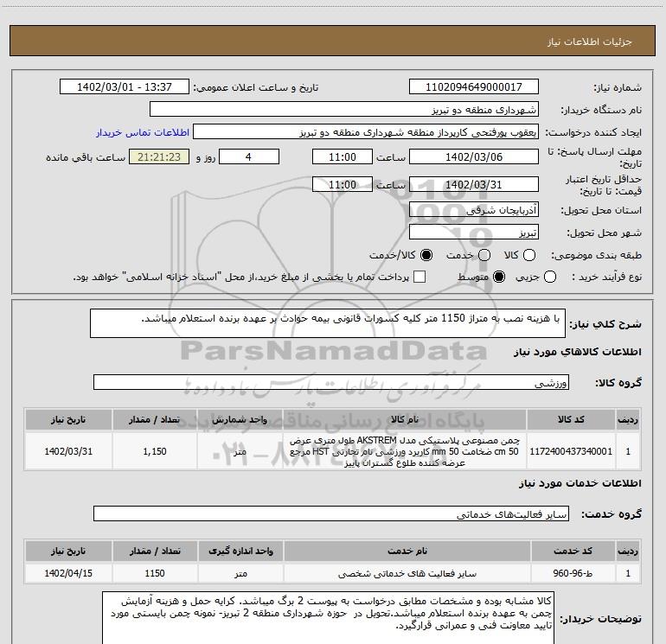666x644 pixels.
Task: Click goods table header واحد شمارش
Action: (240, 419)
